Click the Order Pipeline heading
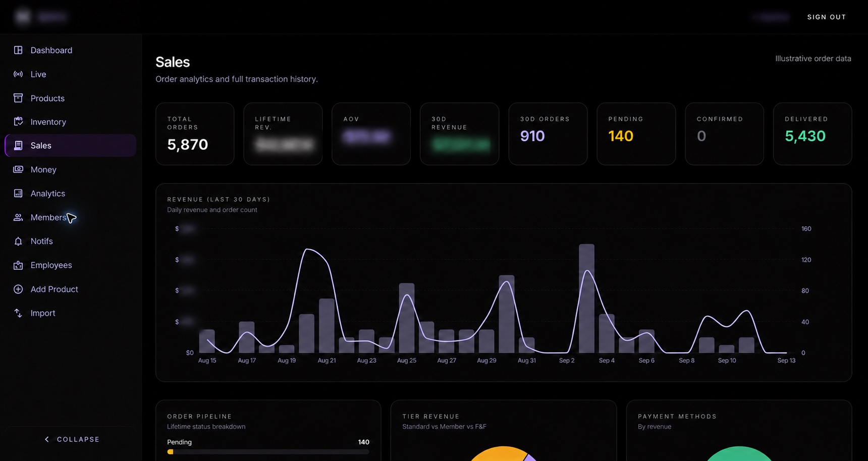This screenshot has width=868, height=461. (x=199, y=417)
